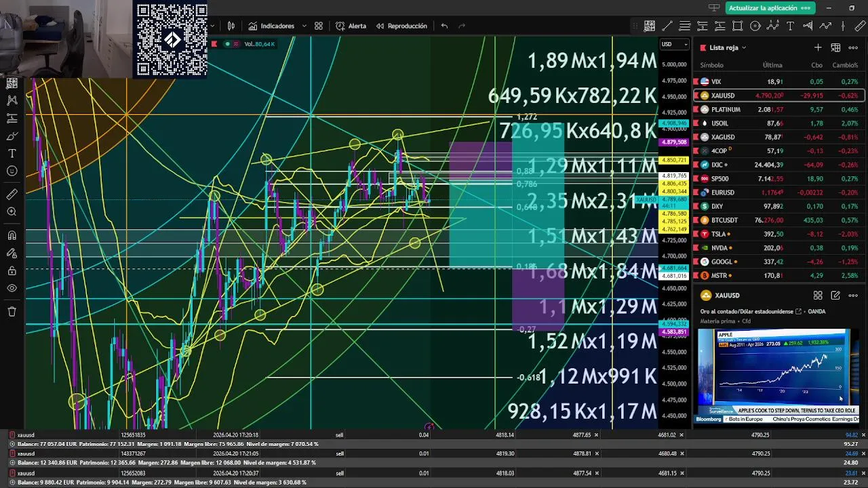Select BTCUSDT in the watchlist
Screen dimensions: 868x488
click(x=778, y=220)
